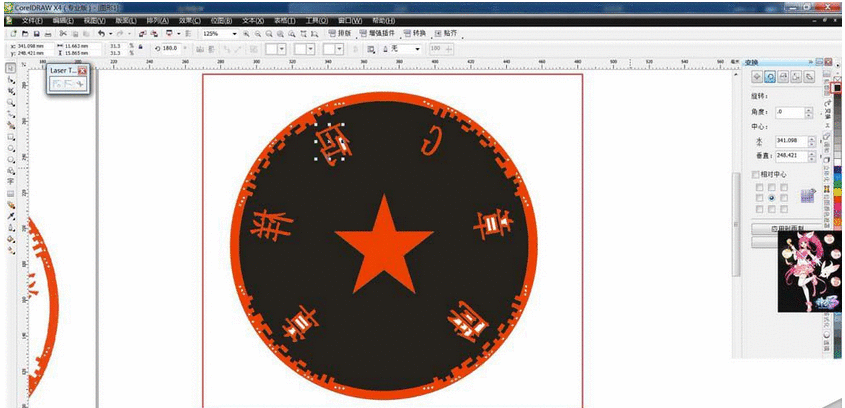Click the Import icon
The width and height of the screenshot is (845, 408).
(141, 33)
